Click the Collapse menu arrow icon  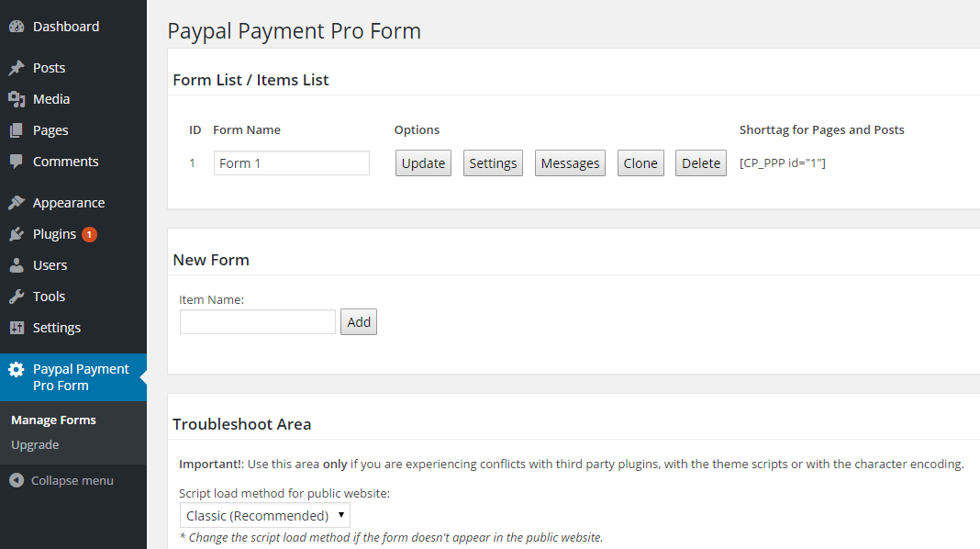click(x=17, y=480)
